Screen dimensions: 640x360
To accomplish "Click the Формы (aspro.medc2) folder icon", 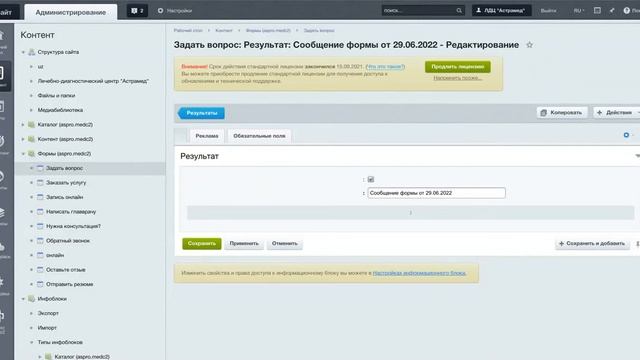I will 31,153.
